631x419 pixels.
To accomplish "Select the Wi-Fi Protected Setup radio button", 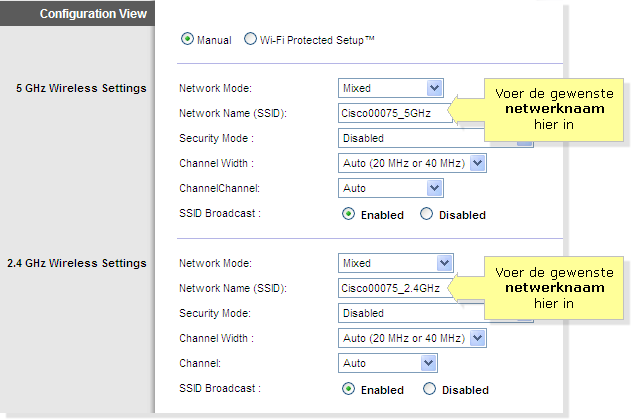I will (x=250, y=39).
